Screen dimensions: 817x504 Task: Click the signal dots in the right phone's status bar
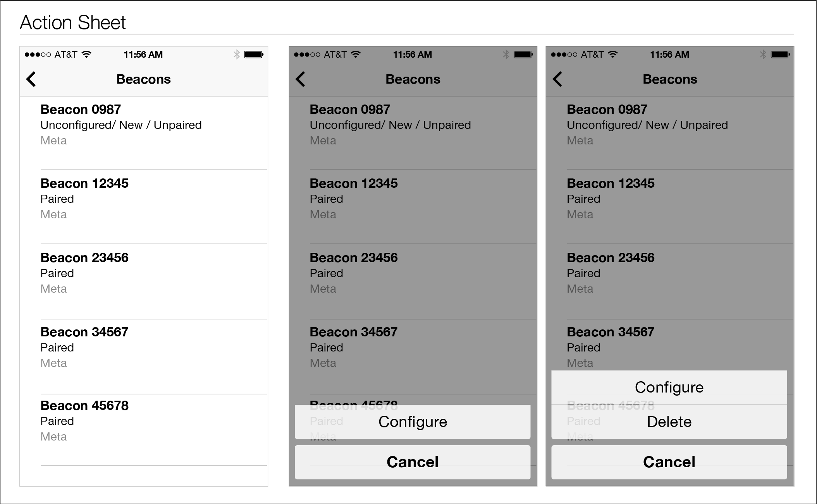click(564, 55)
